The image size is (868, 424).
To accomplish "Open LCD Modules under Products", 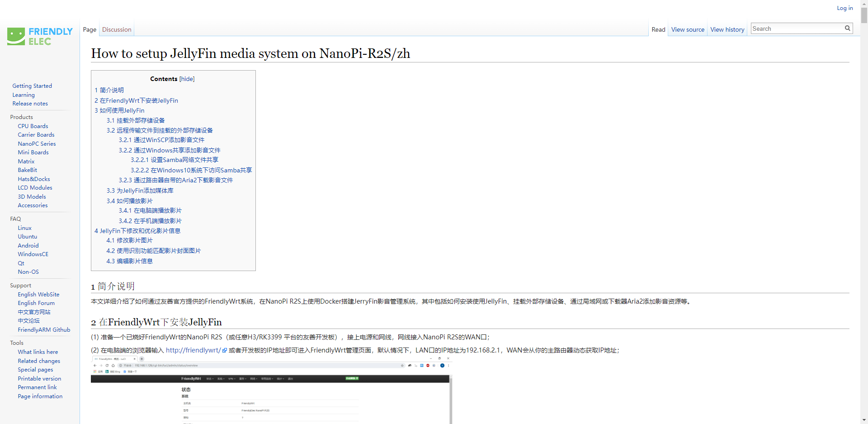I will 35,187.
